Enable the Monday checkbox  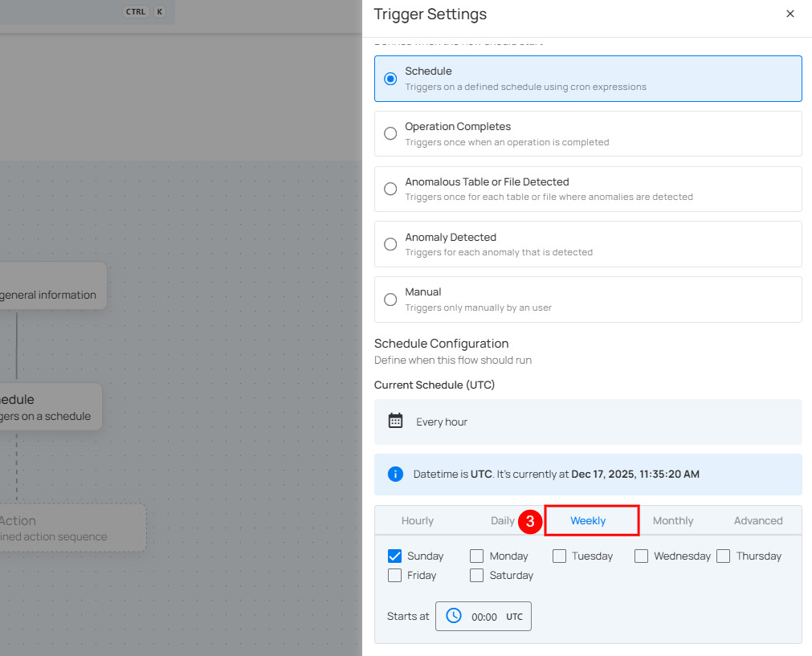(477, 556)
